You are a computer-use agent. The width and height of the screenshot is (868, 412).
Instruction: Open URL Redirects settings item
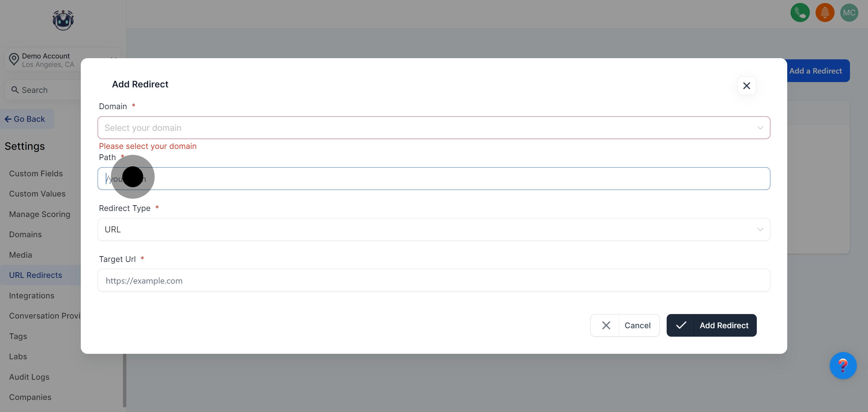tap(35, 275)
